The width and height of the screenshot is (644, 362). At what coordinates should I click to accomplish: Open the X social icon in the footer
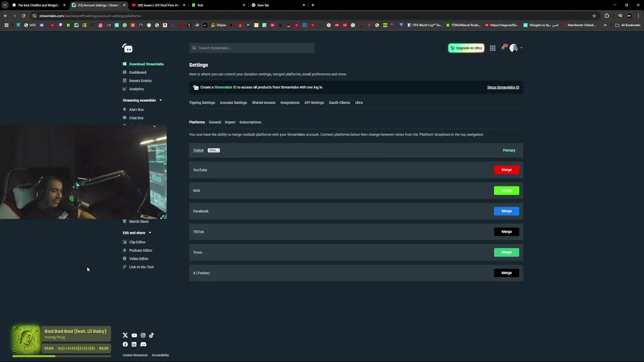click(x=125, y=335)
